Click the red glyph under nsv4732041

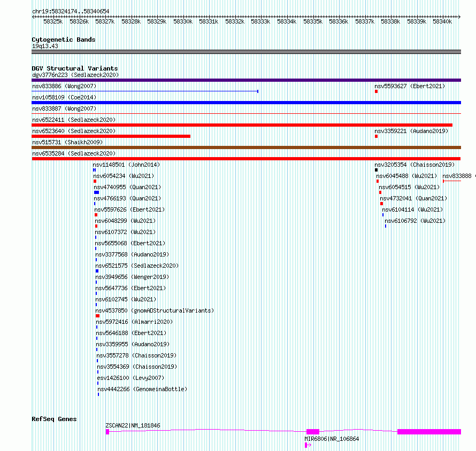(x=381, y=204)
